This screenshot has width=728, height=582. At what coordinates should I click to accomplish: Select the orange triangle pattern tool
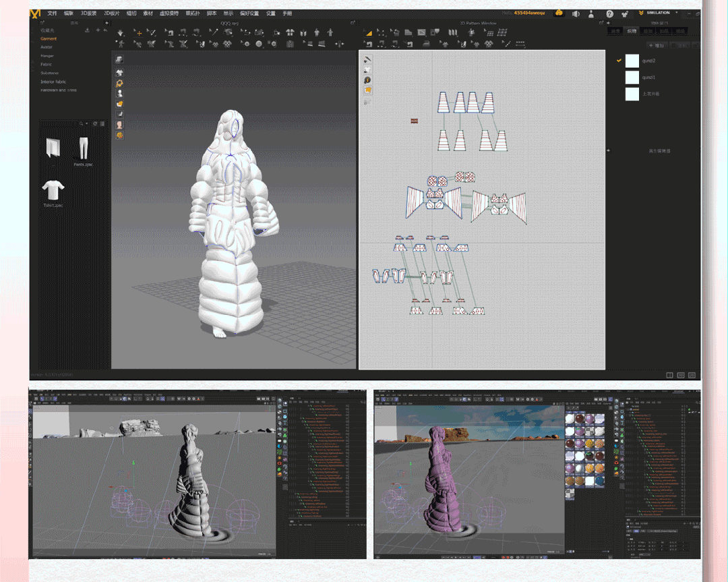pos(368,32)
